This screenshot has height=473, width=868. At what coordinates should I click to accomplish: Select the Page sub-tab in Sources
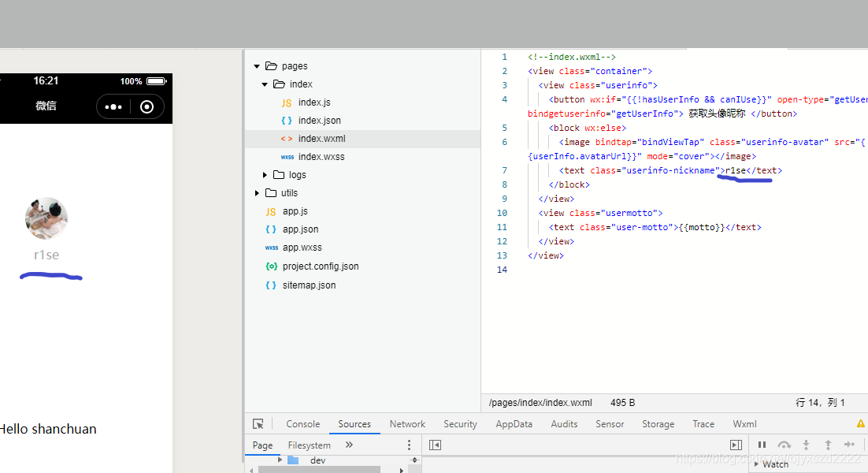point(262,445)
